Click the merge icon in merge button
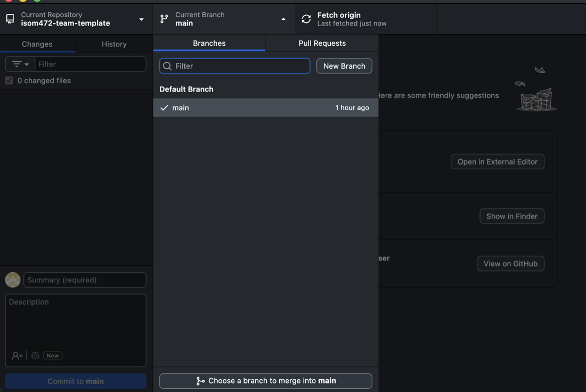This screenshot has height=392, width=586. point(200,381)
